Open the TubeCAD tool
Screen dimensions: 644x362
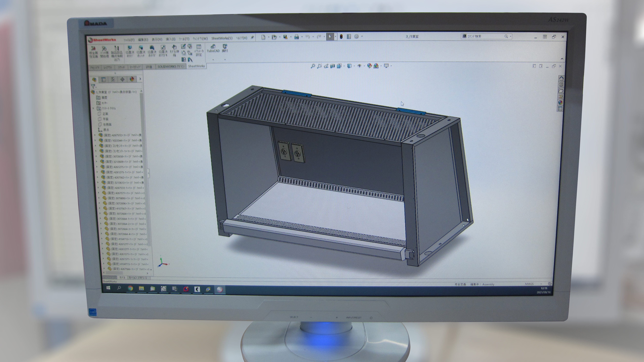[x=213, y=48]
